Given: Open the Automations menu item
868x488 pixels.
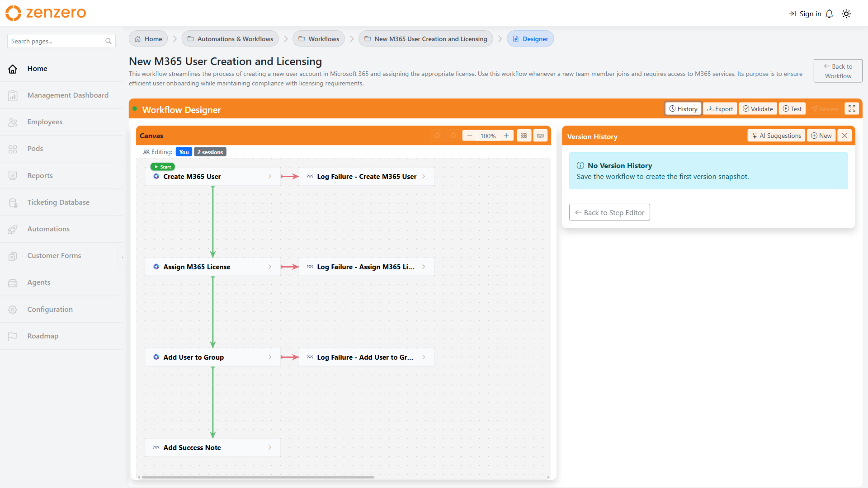Looking at the screenshot, I should tap(61, 229).
